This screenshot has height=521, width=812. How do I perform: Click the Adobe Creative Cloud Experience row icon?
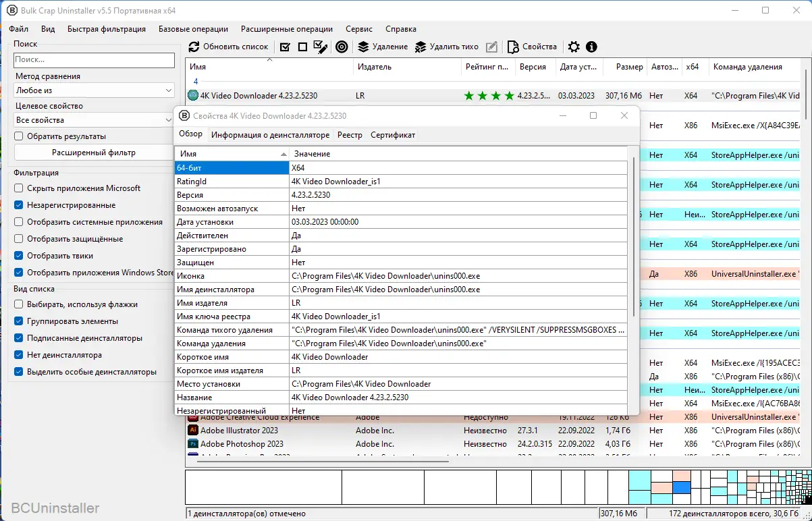(193, 417)
